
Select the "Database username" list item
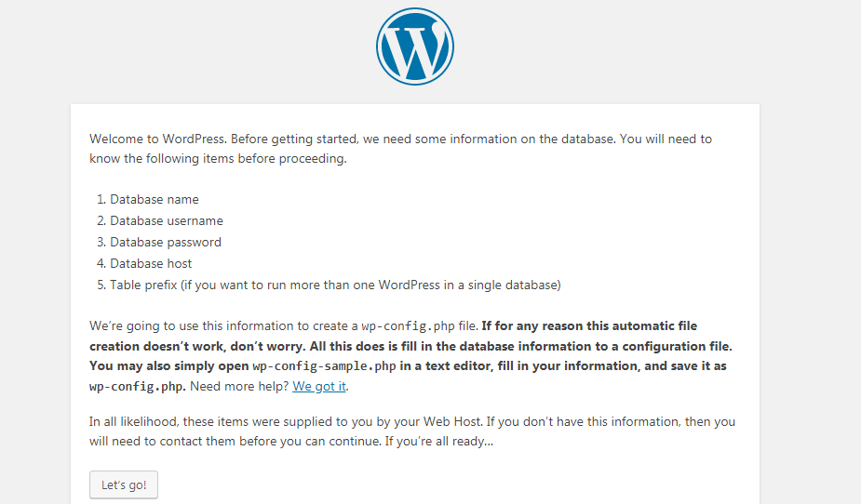(x=166, y=220)
